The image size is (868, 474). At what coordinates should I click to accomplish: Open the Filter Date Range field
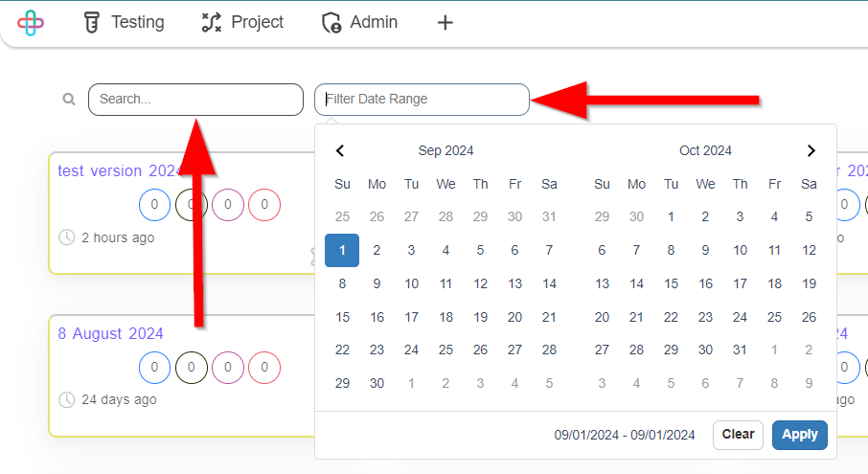(x=422, y=100)
